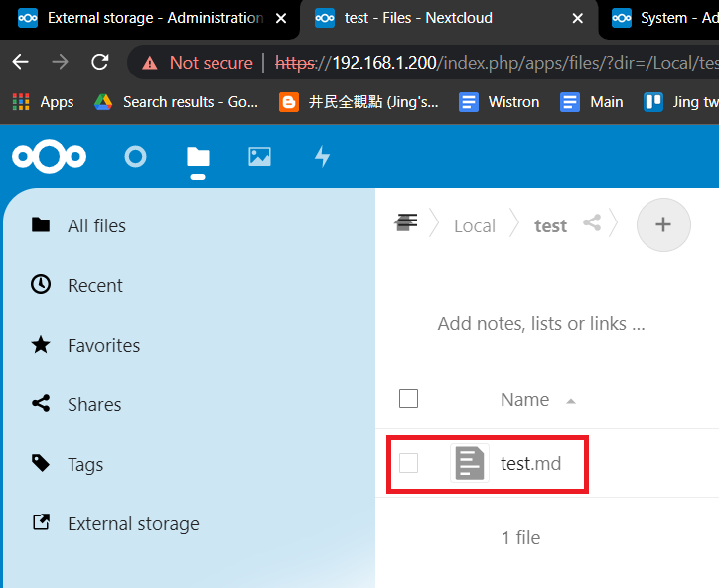The image size is (719, 588).
Task: Navigate to Local breadcrumb folder
Action: pos(475,226)
